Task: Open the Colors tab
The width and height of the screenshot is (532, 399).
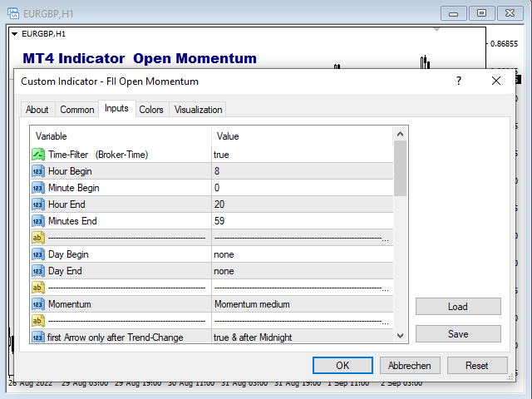Action: pyautogui.click(x=151, y=110)
